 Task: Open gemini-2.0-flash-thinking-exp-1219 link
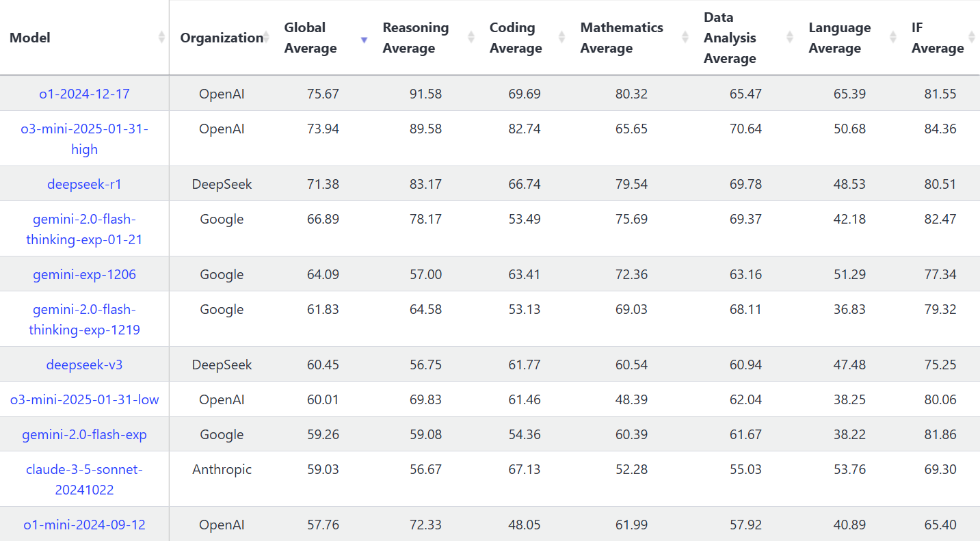(84, 319)
